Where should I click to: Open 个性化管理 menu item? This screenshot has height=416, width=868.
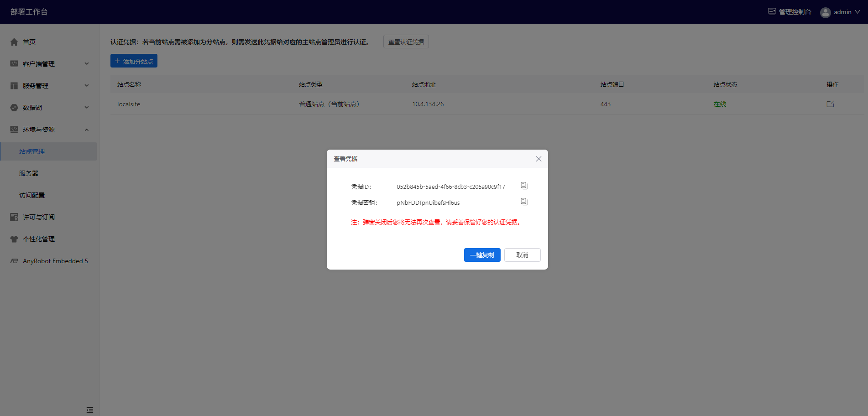39,239
